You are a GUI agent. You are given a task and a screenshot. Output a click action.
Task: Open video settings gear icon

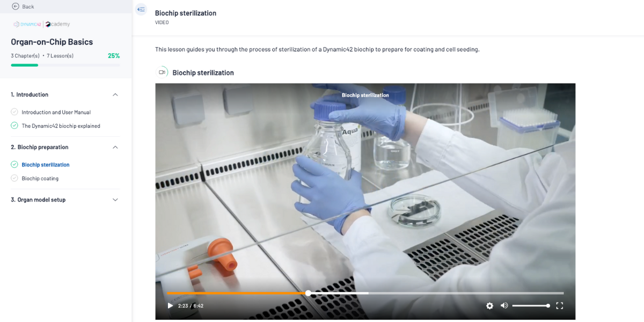(489, 305)
